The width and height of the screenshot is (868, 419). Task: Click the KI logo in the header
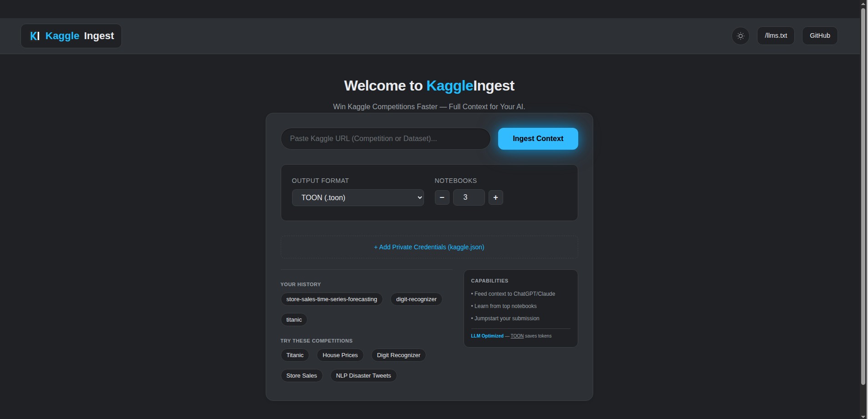tap(35, 35)
